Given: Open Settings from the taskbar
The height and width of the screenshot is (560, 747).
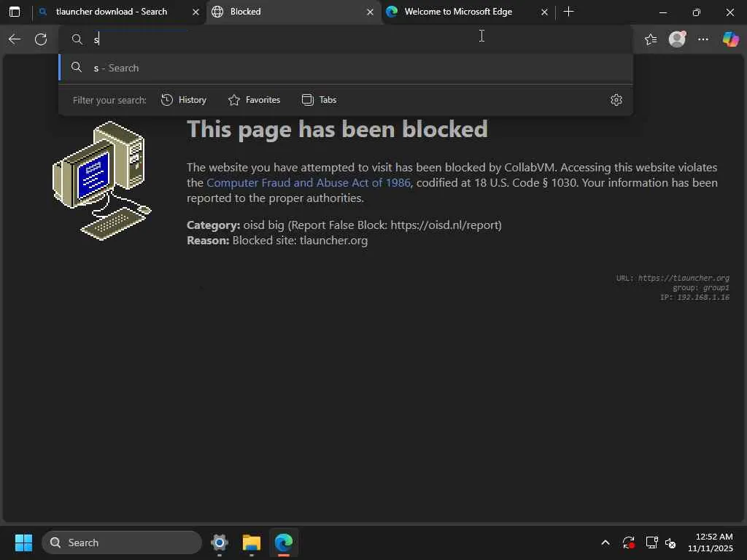Looking at the screenshot, I should (220, 542).
